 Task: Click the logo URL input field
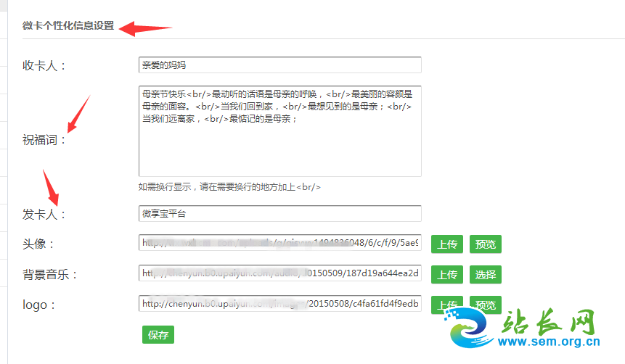279,304
